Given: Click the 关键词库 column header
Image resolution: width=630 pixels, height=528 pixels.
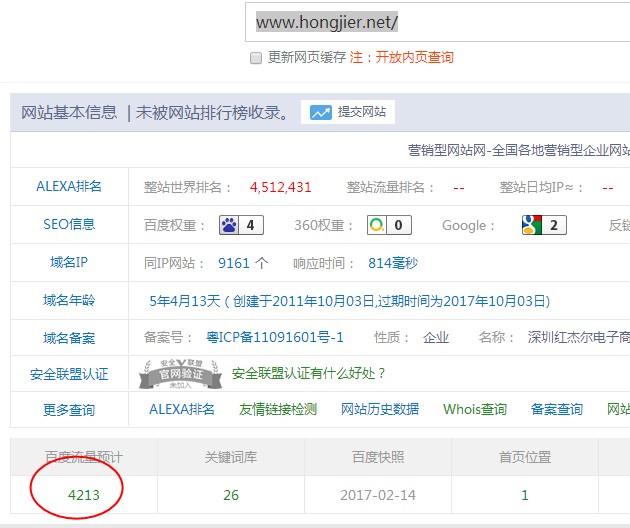Looking at the screenshot, I should coord(231,457).
